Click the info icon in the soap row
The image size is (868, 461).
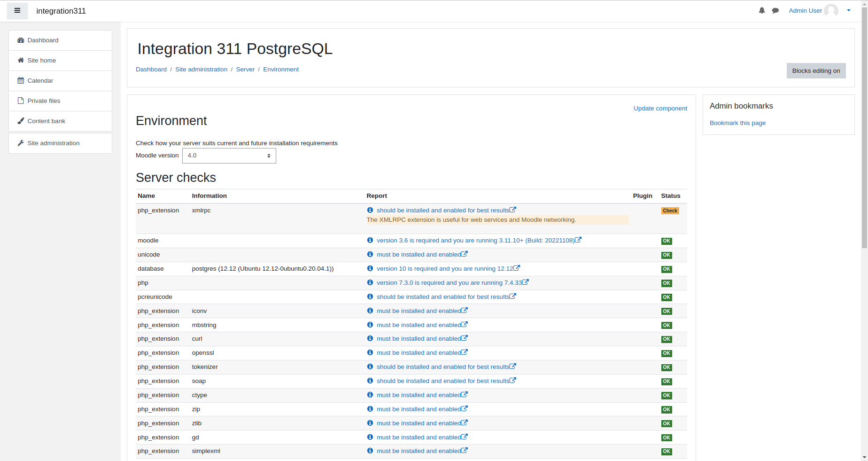(x=370, y=381)
